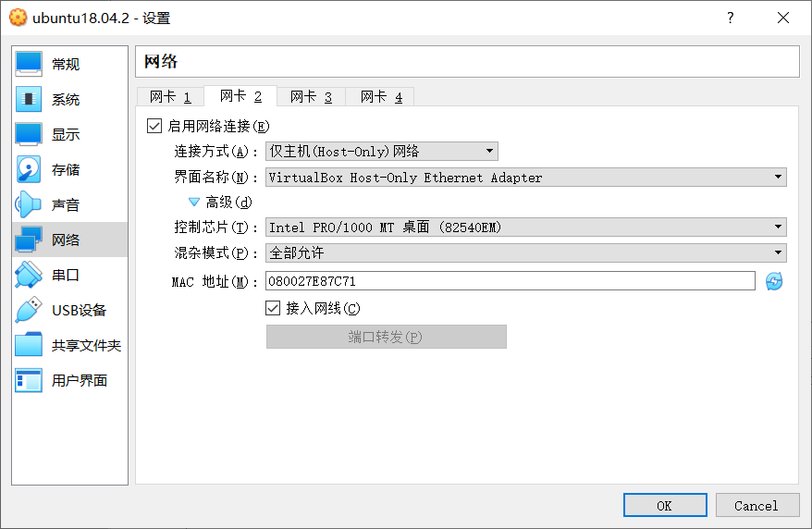Switch to the 网卡 3 tab
812x529 pixels.
[311, 97]
